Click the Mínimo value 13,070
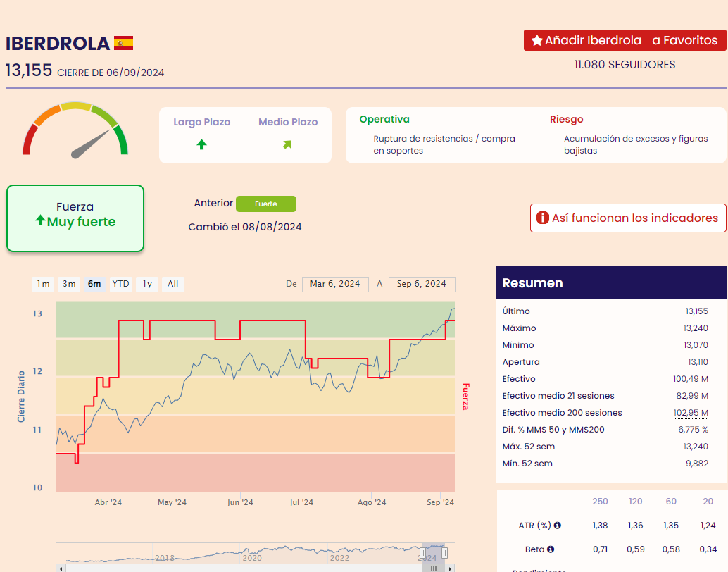 click(x=696, y=345)
